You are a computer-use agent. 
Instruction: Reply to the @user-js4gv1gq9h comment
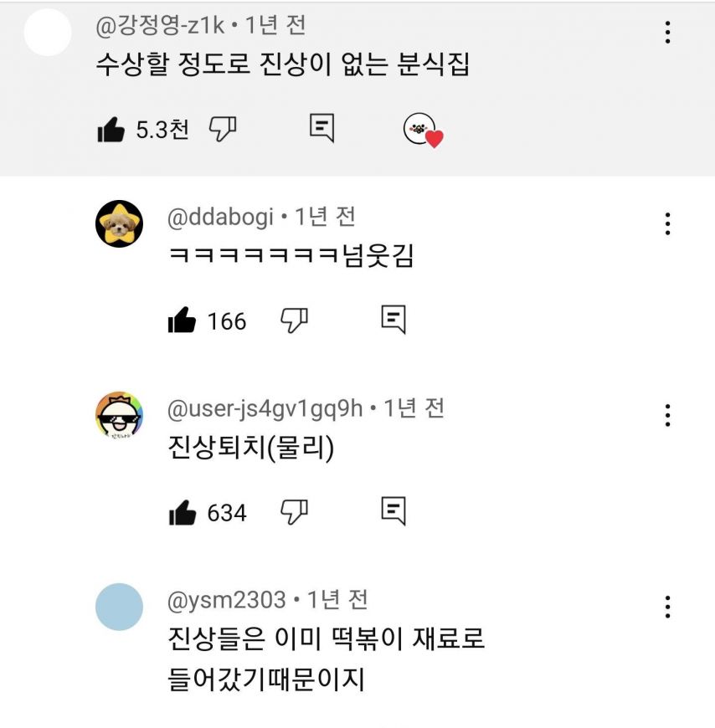click(394, 511)
